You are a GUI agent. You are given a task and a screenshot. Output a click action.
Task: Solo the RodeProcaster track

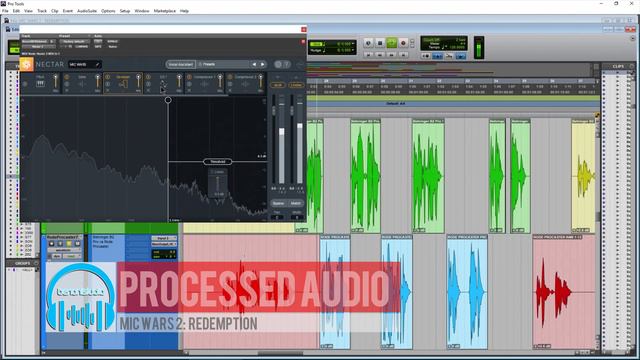tap(69, 244)
